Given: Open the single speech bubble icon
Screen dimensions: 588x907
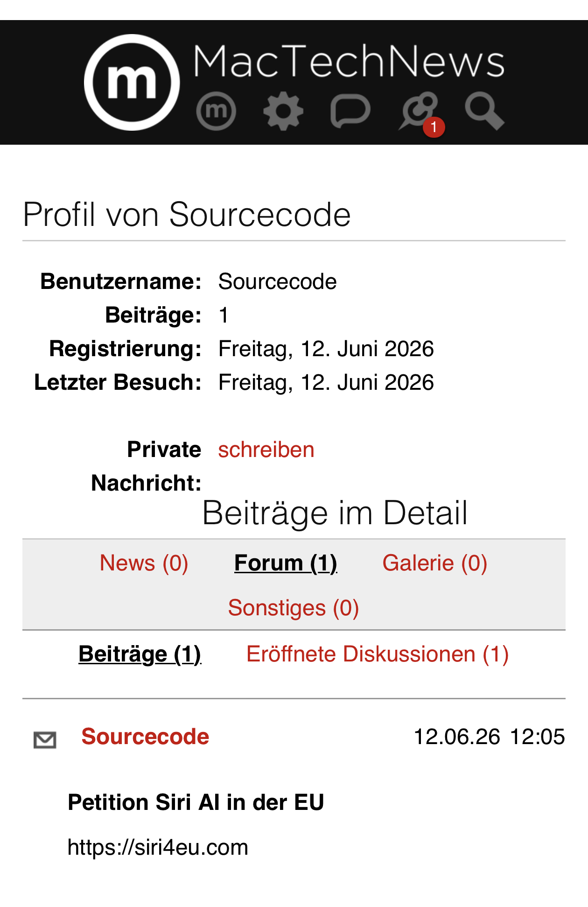Looking at the screenshot, I should pyautogui.click(x=350, y=111).
